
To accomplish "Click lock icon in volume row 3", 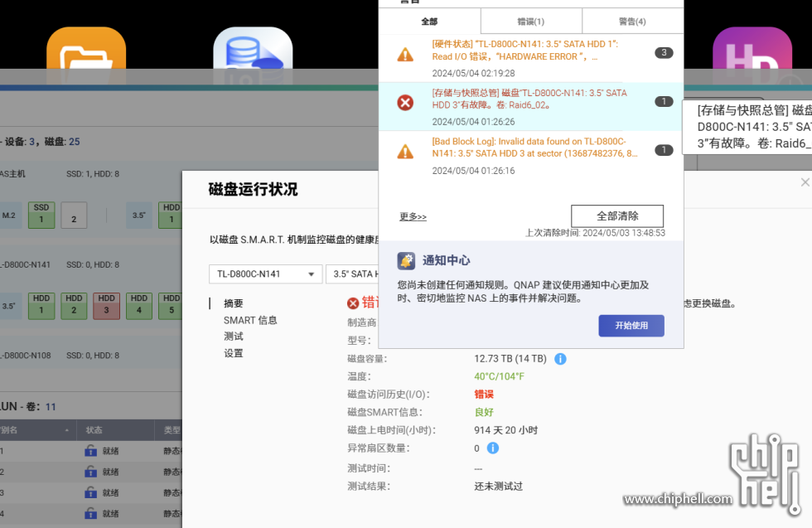I will pos(90,492).
